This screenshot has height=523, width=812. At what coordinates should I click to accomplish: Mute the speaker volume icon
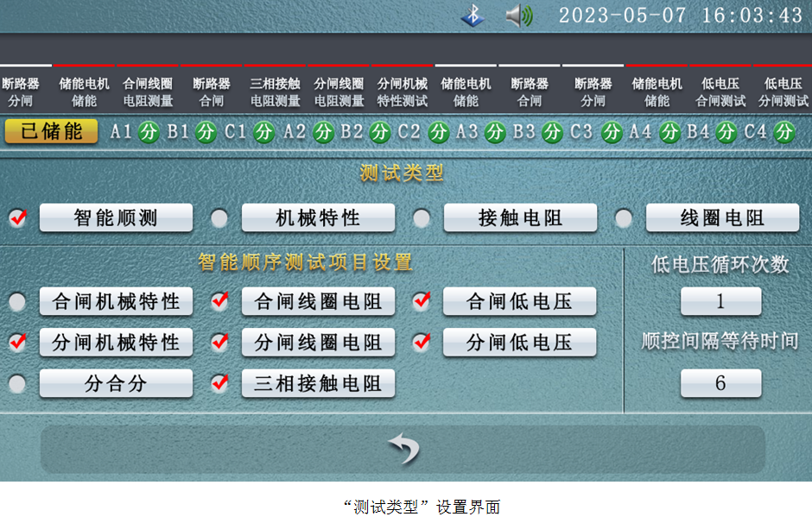tap(518, 16)
